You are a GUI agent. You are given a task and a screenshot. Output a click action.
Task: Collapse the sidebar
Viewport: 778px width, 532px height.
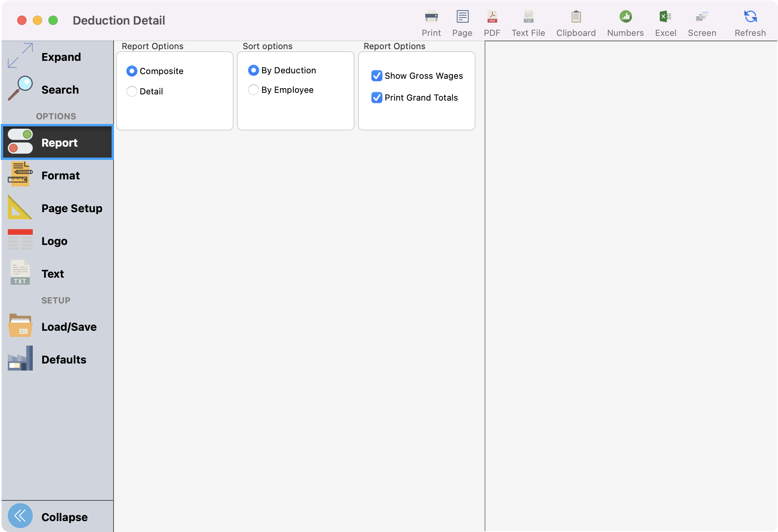click(57, 516)
